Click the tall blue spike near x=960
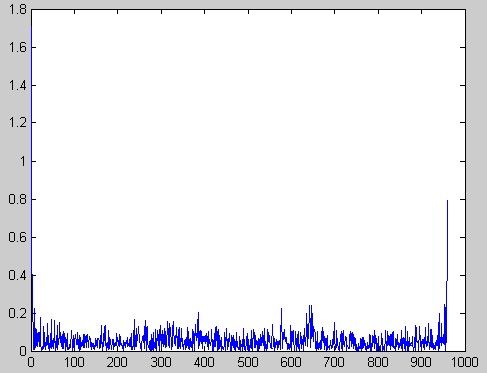Viewport: 487px width, 373px height. click(x=447, y=240)
